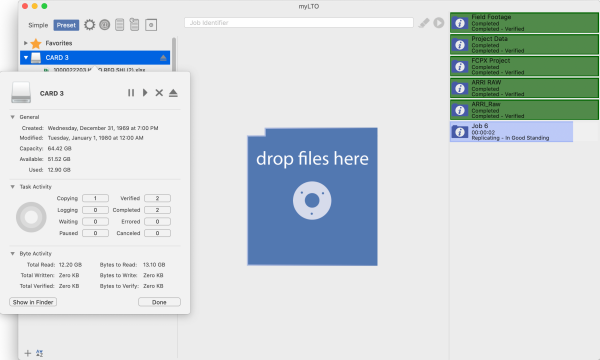Open the settings gear in toolbar

(89, 25)
